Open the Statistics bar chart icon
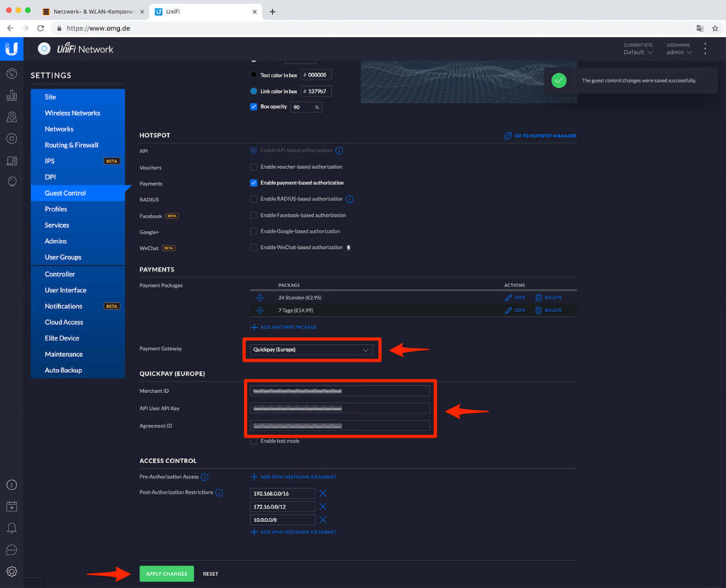The image size is (726, 588). tap(11, 95)
